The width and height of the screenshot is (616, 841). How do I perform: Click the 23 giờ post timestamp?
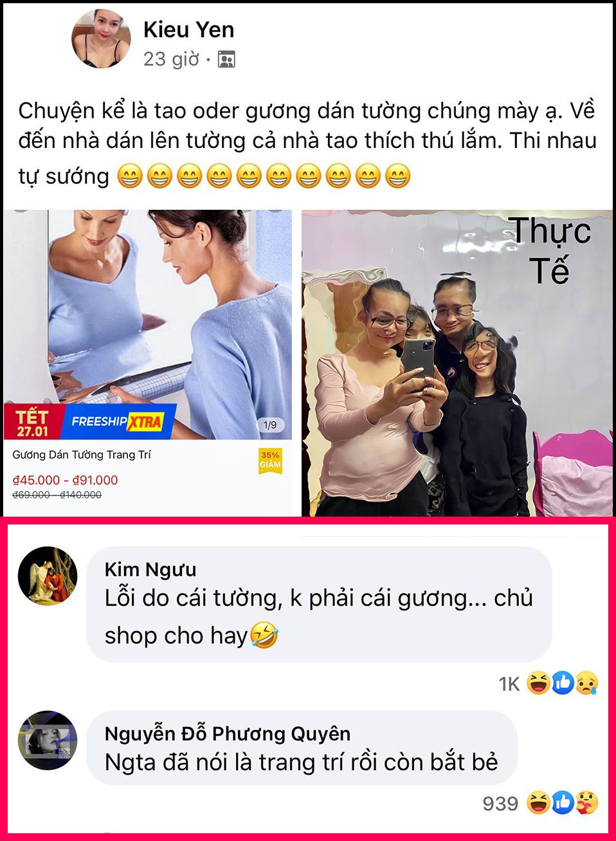tap(171, 59)
